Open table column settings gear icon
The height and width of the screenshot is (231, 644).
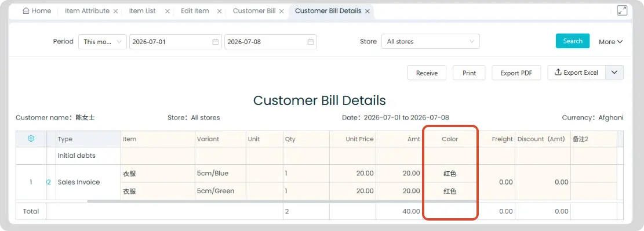(x=31, y=139)
